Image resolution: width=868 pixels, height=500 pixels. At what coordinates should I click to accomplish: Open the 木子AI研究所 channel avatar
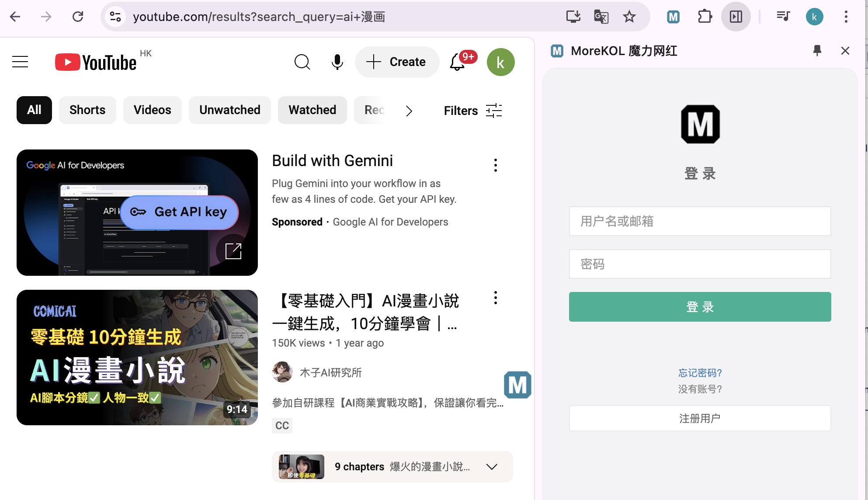click(282, 372)
